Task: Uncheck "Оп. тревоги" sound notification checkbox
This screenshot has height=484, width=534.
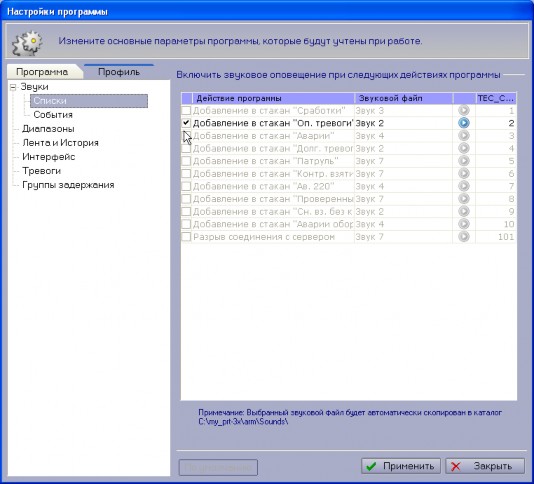Action: [x=186, y=123]
